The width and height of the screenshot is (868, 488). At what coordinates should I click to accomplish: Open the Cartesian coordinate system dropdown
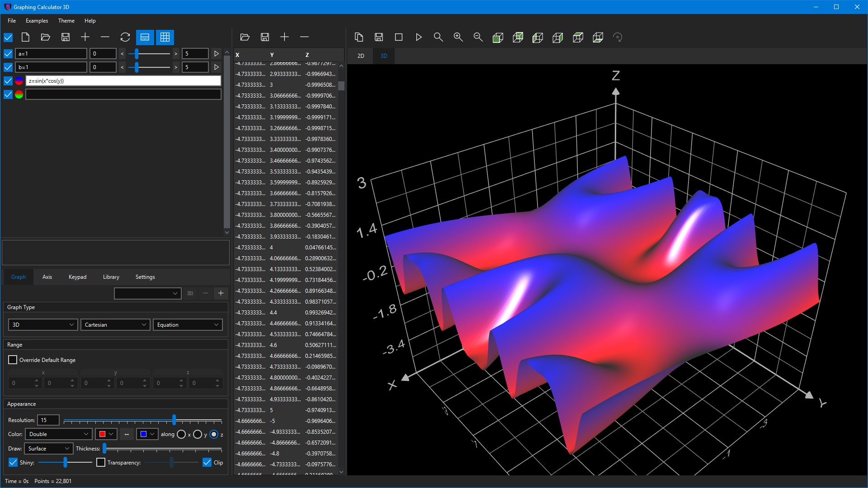click(x=115, y=324)
